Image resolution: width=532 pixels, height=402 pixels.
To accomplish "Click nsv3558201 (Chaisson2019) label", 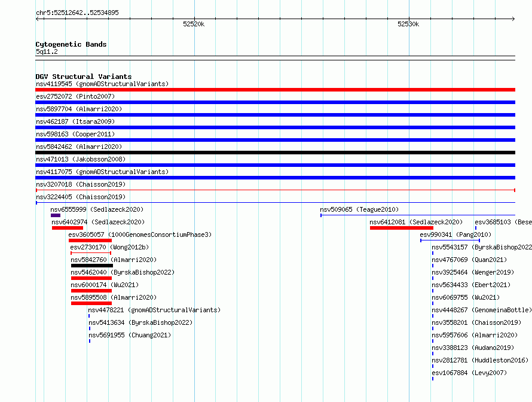I will point(476,322).
